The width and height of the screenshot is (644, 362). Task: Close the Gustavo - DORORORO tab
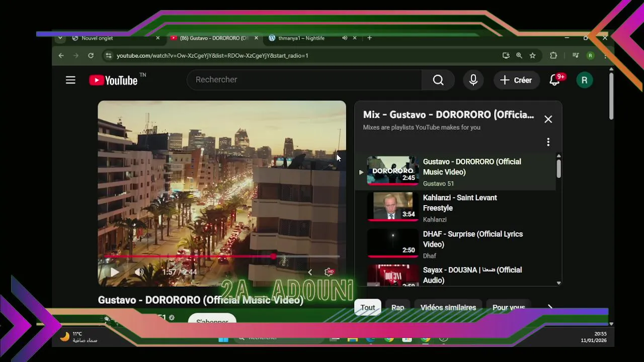click(256, 38)
